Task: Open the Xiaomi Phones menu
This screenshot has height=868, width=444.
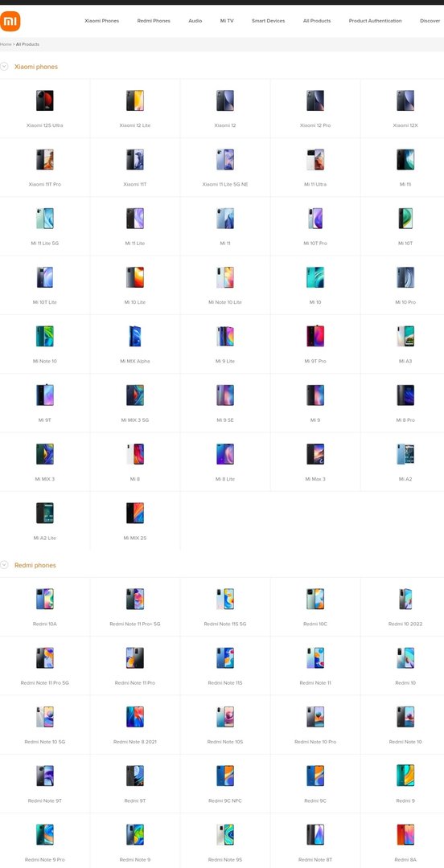Action: pos(101,21)
